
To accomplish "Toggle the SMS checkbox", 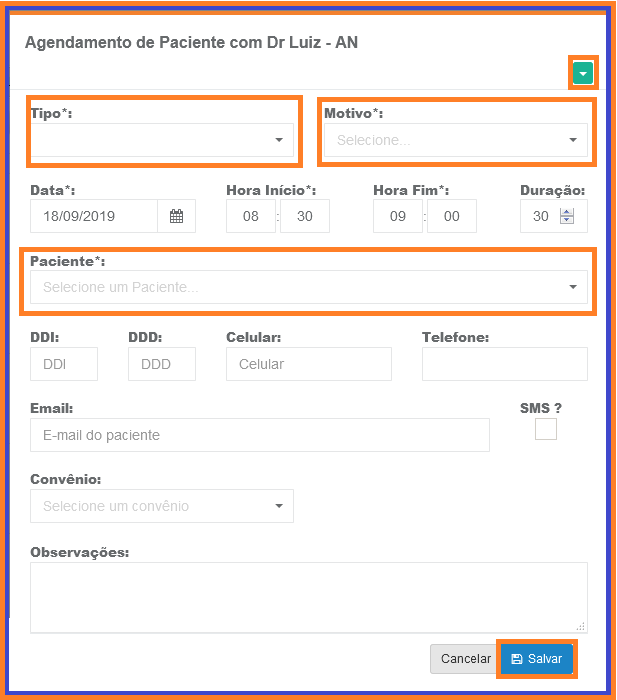I will 546,429.
